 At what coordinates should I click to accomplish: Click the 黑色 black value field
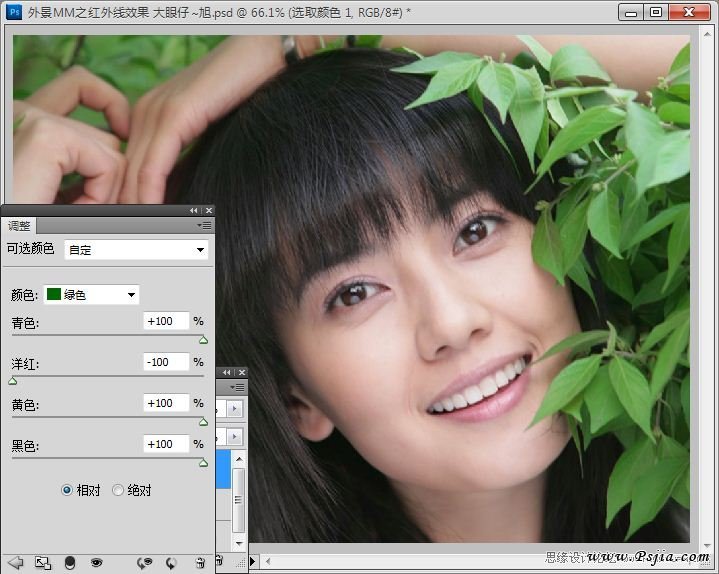166,444
